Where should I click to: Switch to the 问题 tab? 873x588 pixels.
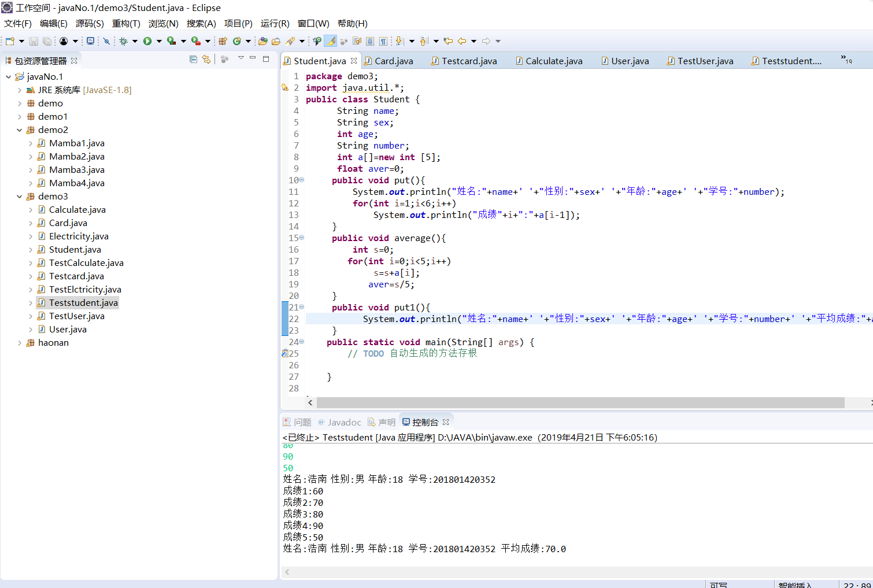click(297, 422)
